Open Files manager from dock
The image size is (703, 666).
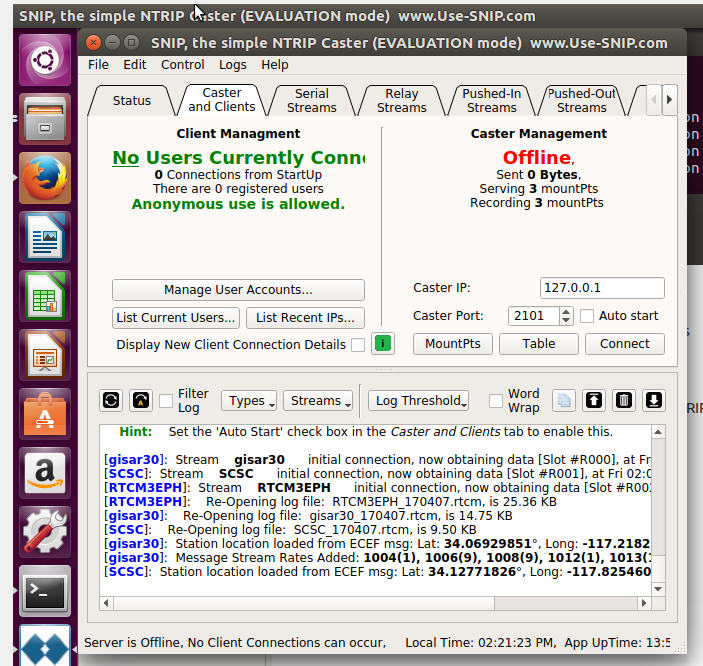pyautogui.click(x=45, y=119)
